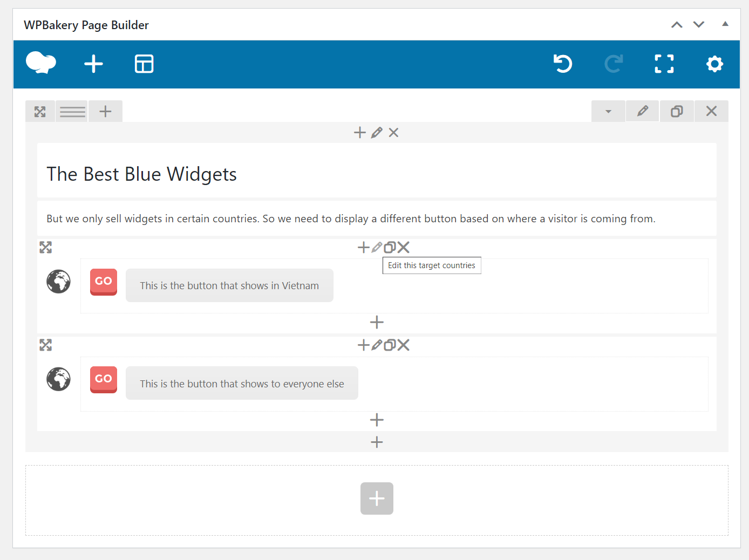Change row layout columns icon
This screenshot has height=560, width=749.
click(x=72, y=112)
